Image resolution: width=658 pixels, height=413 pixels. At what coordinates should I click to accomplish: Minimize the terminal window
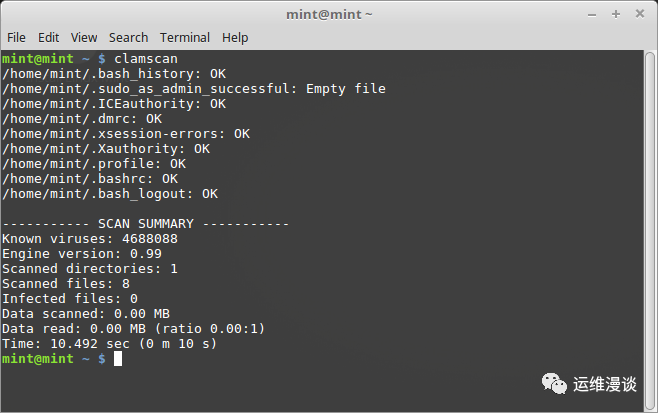[592, 15]
